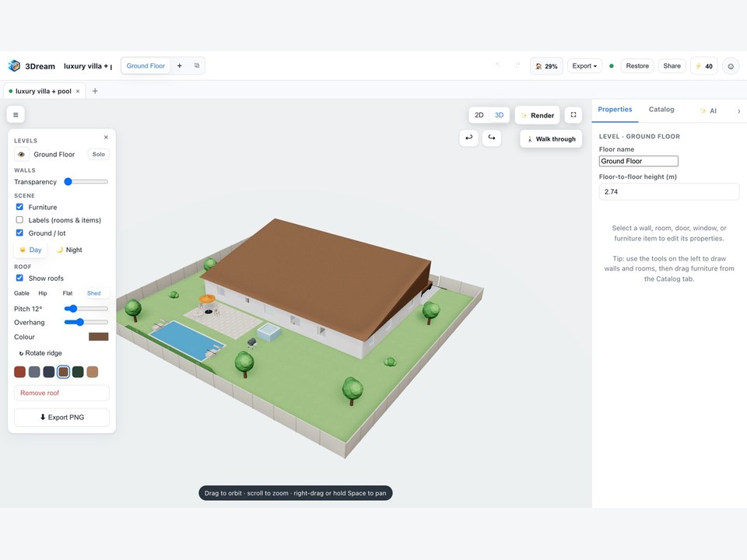Click the Solo button for Ground Floor
The width and height of the screenshot is (747, 560).
[99, 154]
